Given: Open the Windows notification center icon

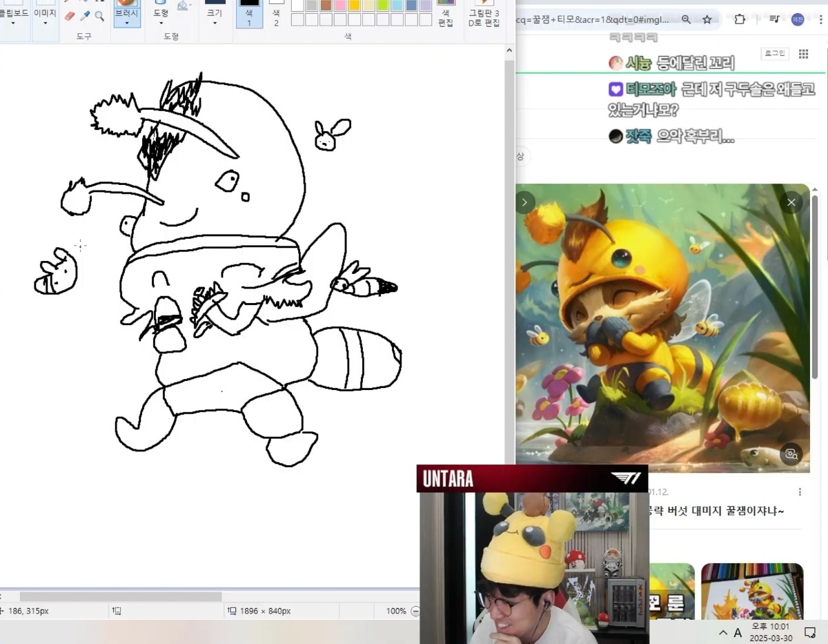Looking at the screenshot, I should point(810,632).
